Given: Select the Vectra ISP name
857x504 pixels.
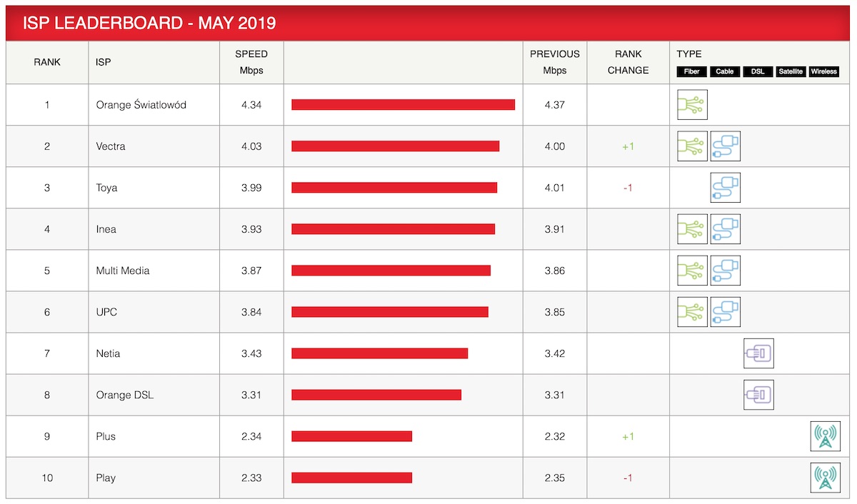Looking at the screenshot, I should click(111, 146).
